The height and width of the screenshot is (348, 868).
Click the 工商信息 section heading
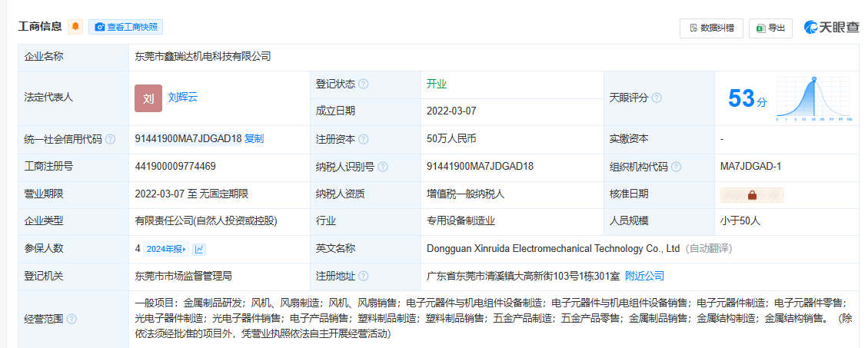(40, 27)
